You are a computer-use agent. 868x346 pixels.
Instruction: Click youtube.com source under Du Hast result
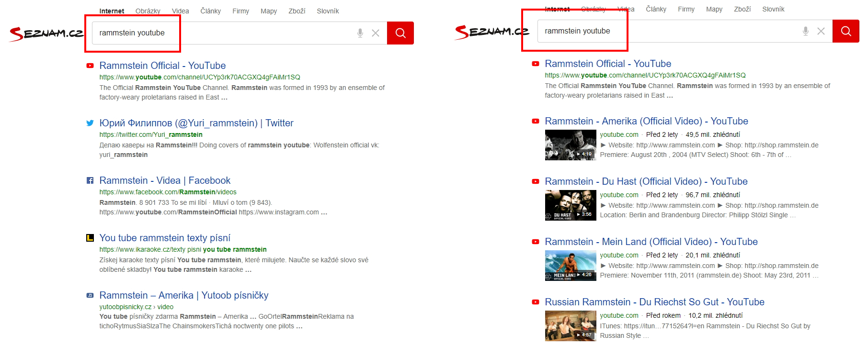[619, 195]
